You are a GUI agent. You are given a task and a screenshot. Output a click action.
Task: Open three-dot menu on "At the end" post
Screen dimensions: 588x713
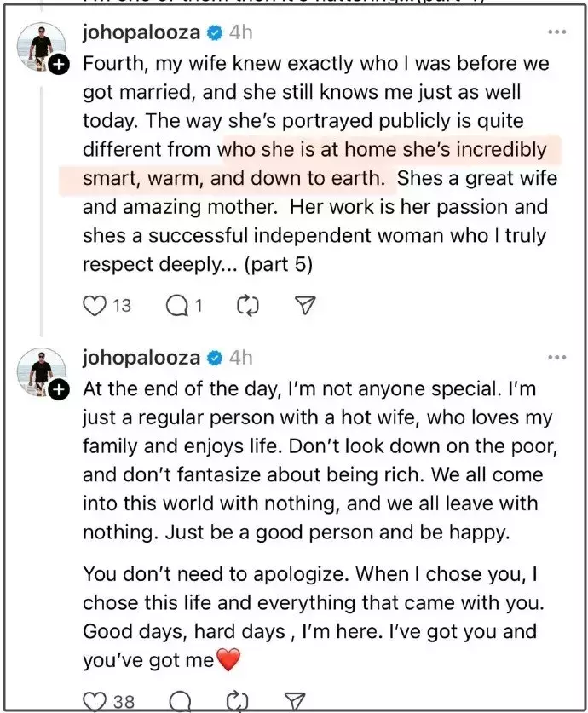[556, 357]
